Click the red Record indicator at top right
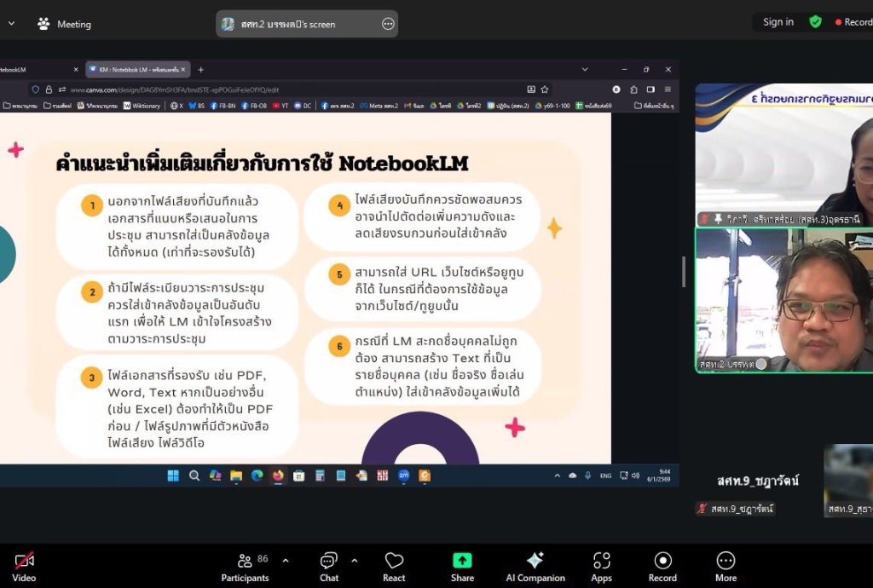This screenshot has width=873, height=588. pos(853,22)
